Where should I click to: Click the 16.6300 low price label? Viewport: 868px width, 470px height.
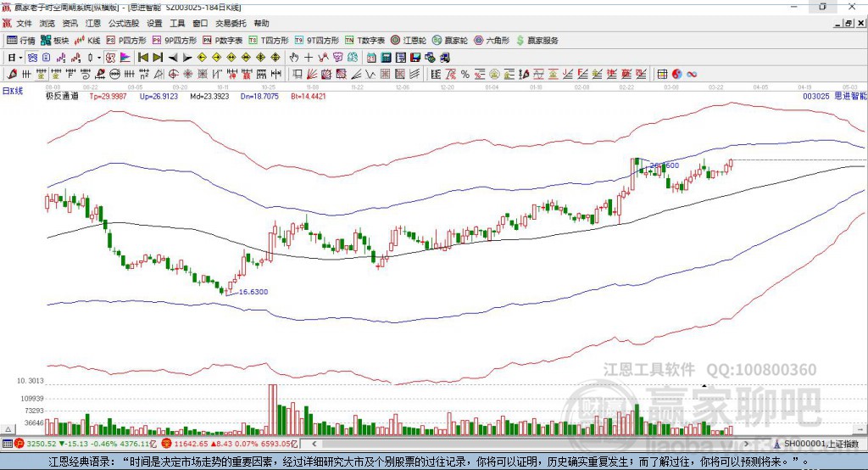click(x=253, y=292)
